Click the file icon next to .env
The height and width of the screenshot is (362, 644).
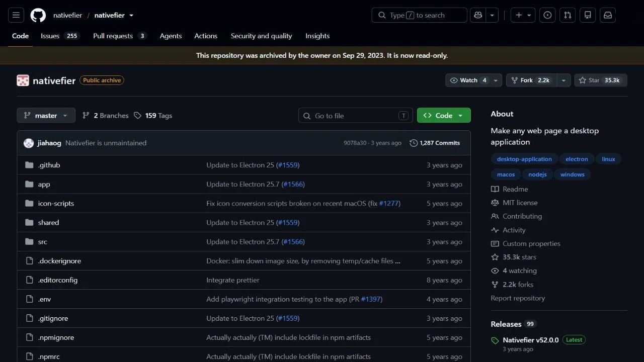pos(29,299)
